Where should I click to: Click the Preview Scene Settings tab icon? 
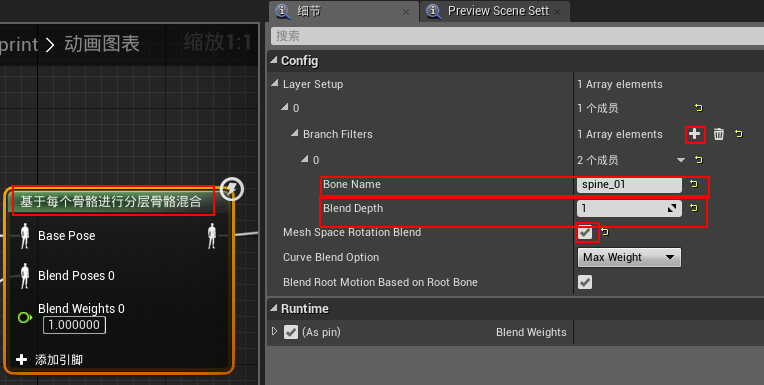[434, 11]
